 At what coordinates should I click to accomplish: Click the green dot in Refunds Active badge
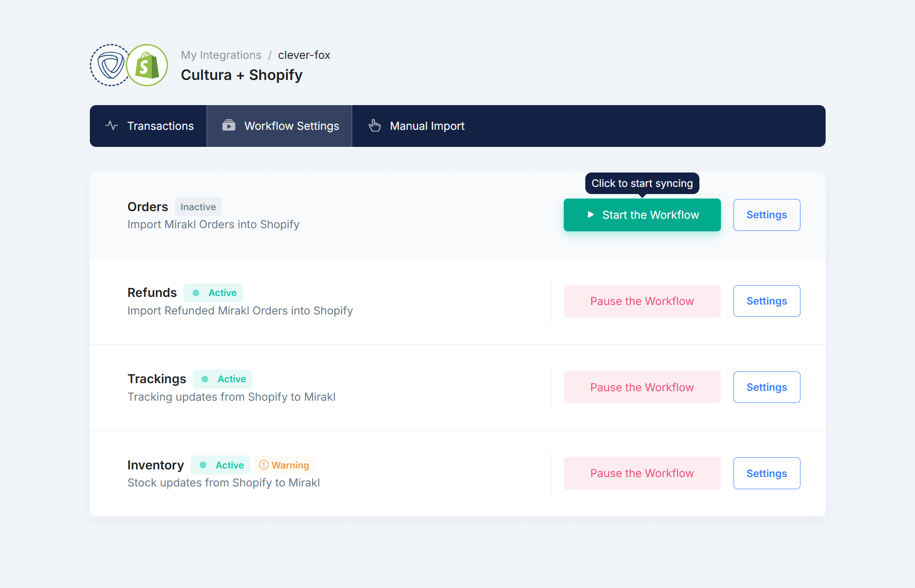coord(196,293)
